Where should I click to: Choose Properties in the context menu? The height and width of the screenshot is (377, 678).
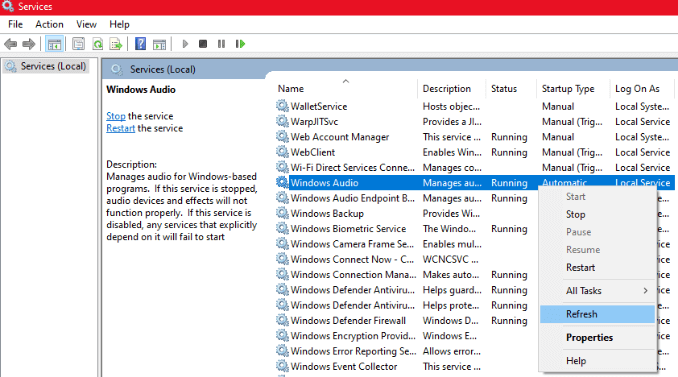(x=597, y=338)
